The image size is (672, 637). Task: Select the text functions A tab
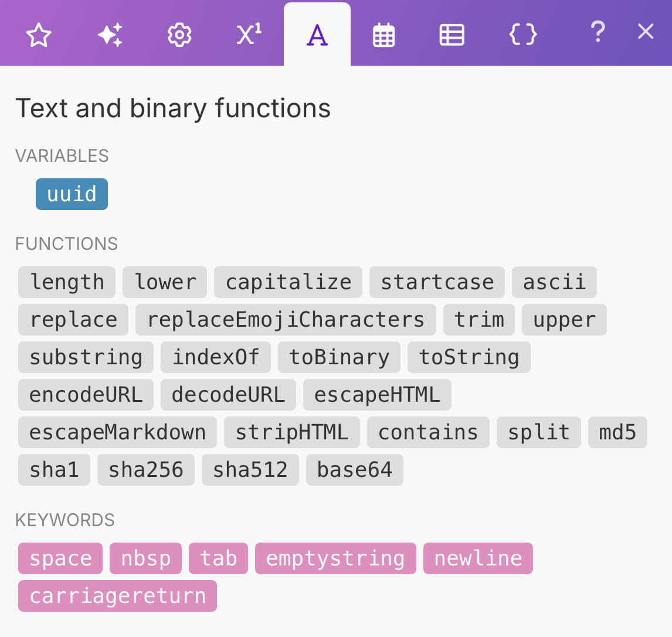317,35
